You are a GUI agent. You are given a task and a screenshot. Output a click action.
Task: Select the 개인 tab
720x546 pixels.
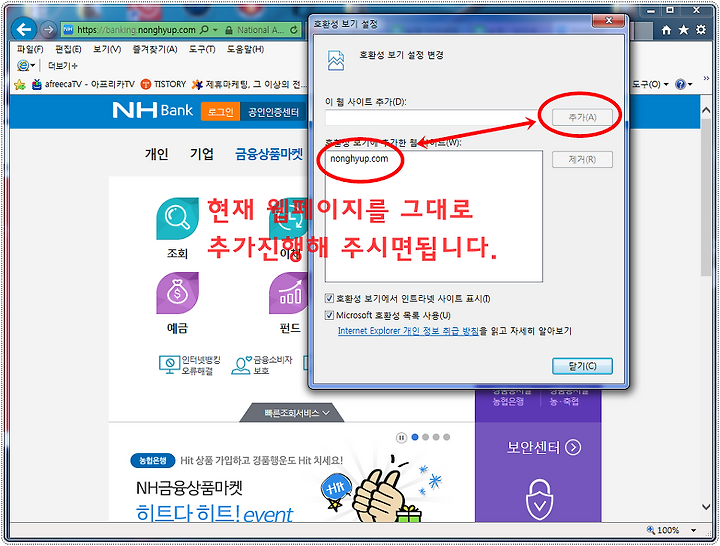(x=157, y=153)
